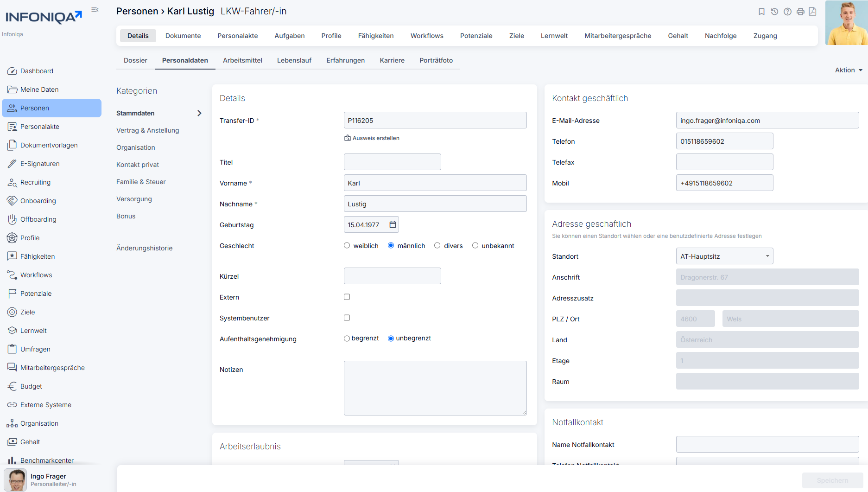Open the Familie & Steuer category

pos(141,182)
